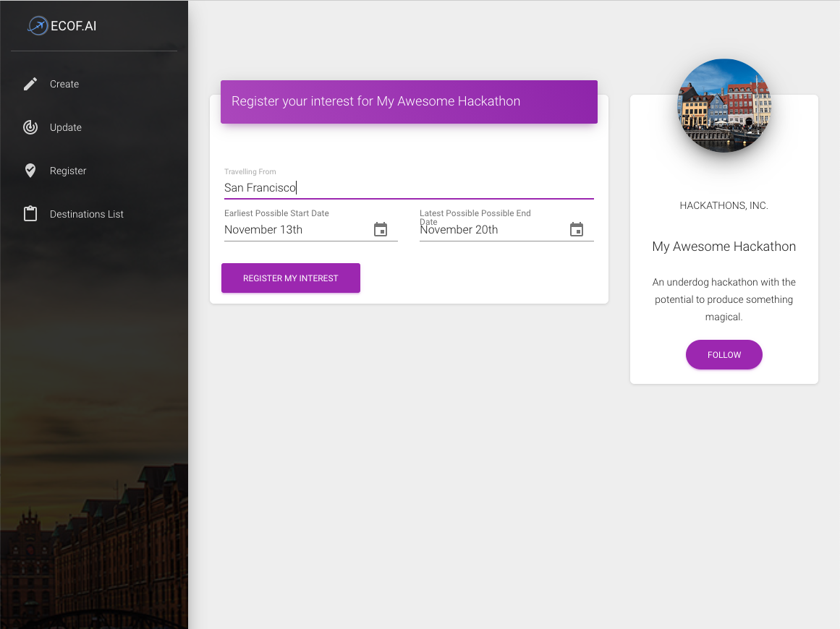The height and width of the screenshot is (629, 840).
Task: Click the pencil icon next to Create
Action: pyautogui.click(x=30, y=84)
